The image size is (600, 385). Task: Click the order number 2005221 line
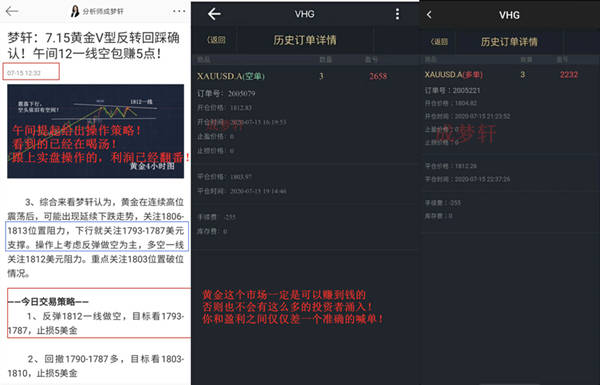(x=453, y=90)
